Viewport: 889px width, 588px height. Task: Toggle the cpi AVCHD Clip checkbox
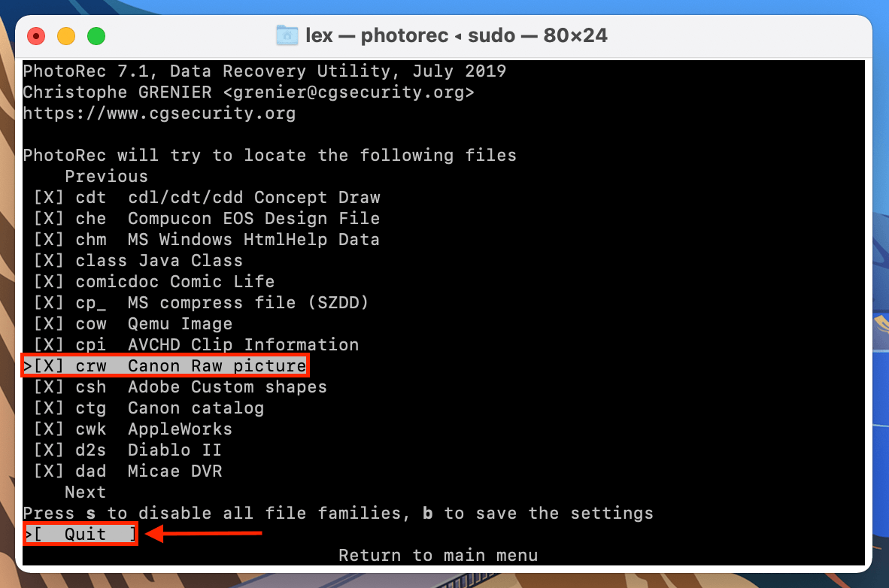coord(49,344)
